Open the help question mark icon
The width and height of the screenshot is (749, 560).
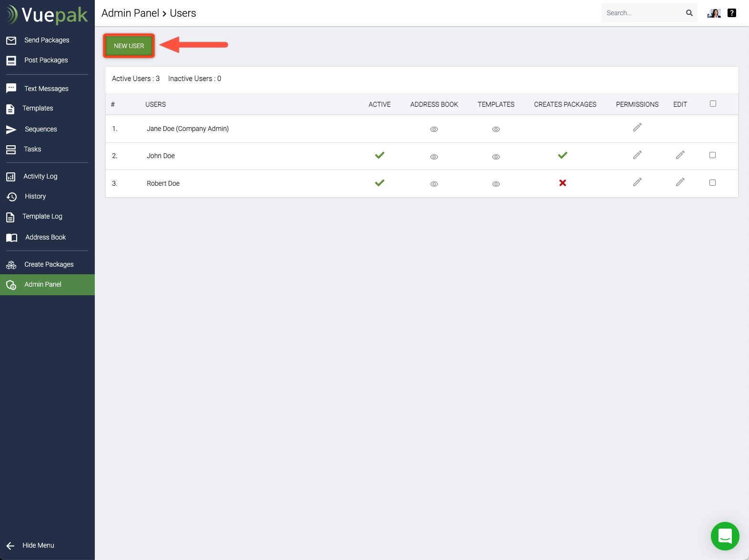coord(732,13)
